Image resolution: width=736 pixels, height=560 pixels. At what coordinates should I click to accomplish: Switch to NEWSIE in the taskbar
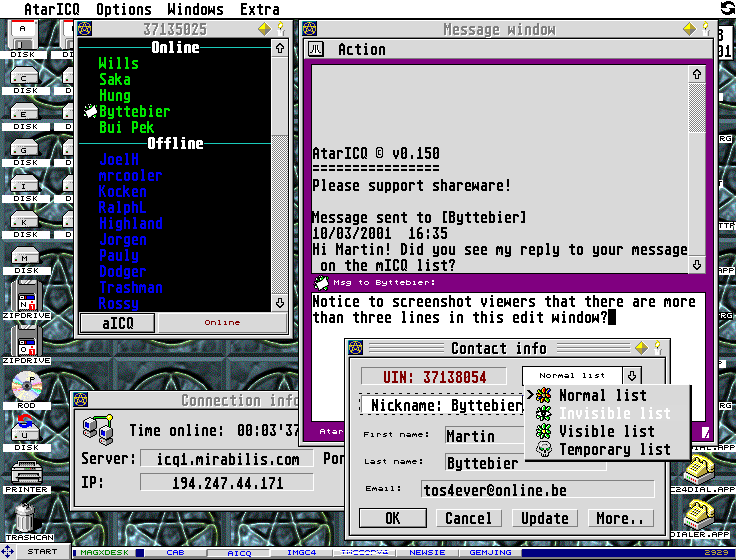coord(427,552)
